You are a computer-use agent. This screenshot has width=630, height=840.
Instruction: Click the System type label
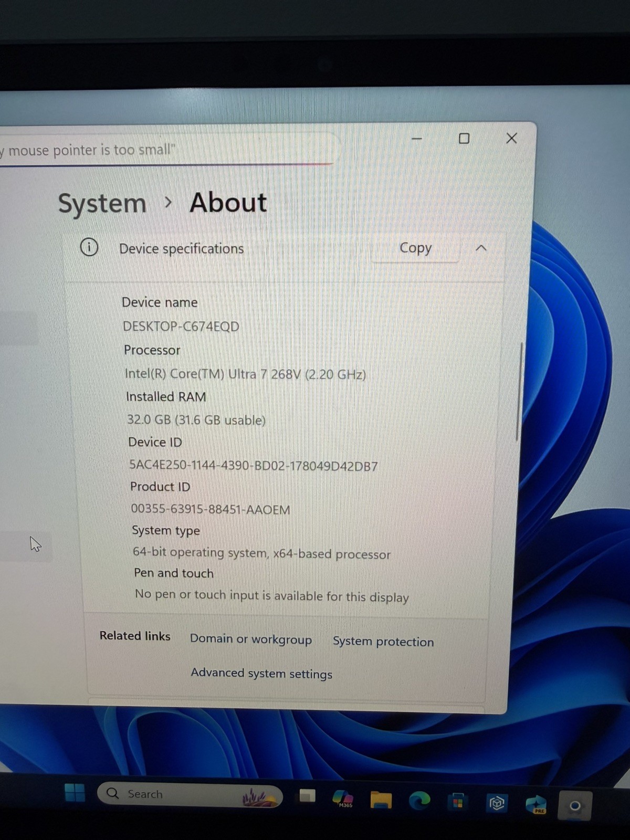click(166, 531)
